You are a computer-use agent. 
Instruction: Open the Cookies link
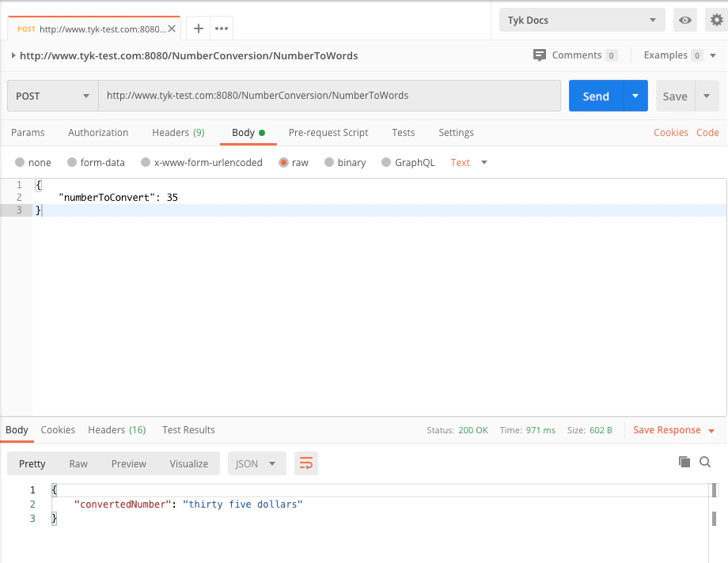670,132
